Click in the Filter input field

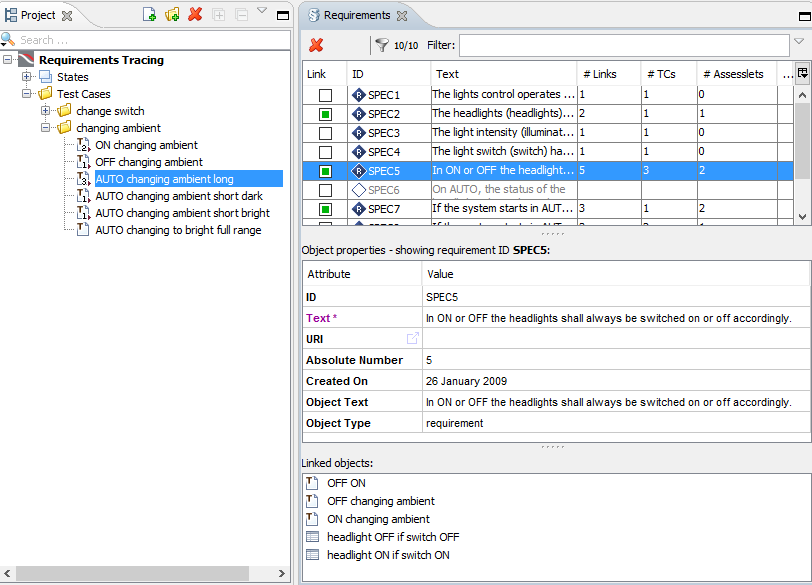[x=624, y=45]
